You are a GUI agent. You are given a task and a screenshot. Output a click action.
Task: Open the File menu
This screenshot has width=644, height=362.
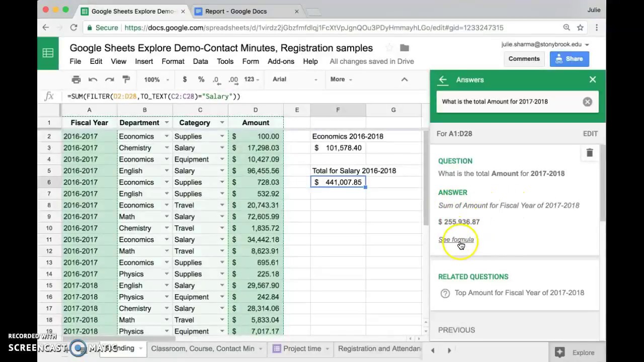(75, 61)
